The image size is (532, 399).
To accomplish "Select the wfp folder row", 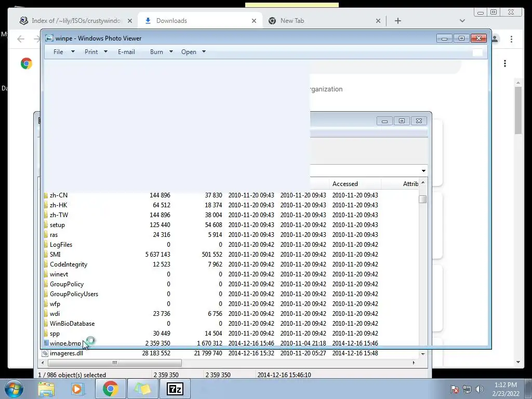I will click(231, 303).
